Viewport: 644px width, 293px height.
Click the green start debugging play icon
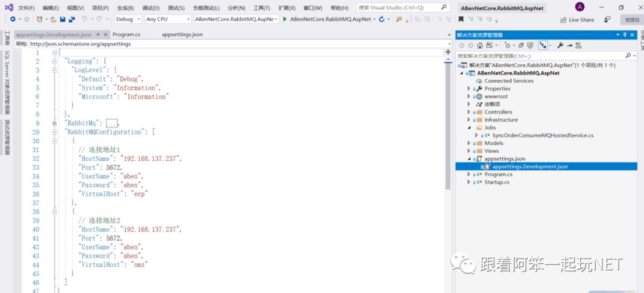tap(284, 19)
